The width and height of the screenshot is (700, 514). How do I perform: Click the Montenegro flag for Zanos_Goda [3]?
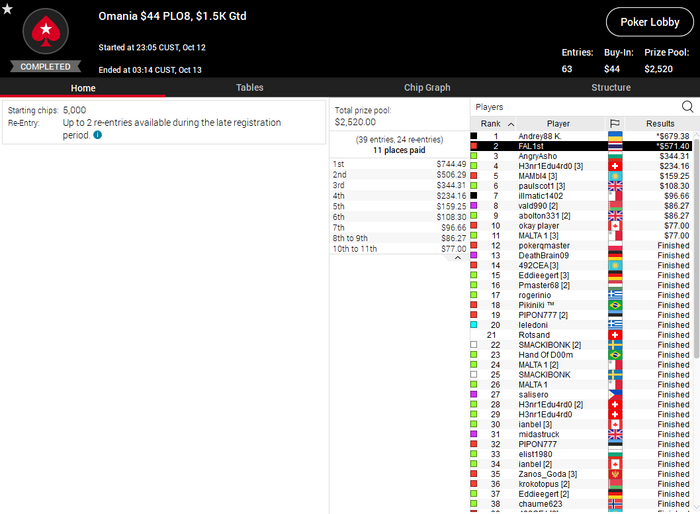(x=615, y=474)
